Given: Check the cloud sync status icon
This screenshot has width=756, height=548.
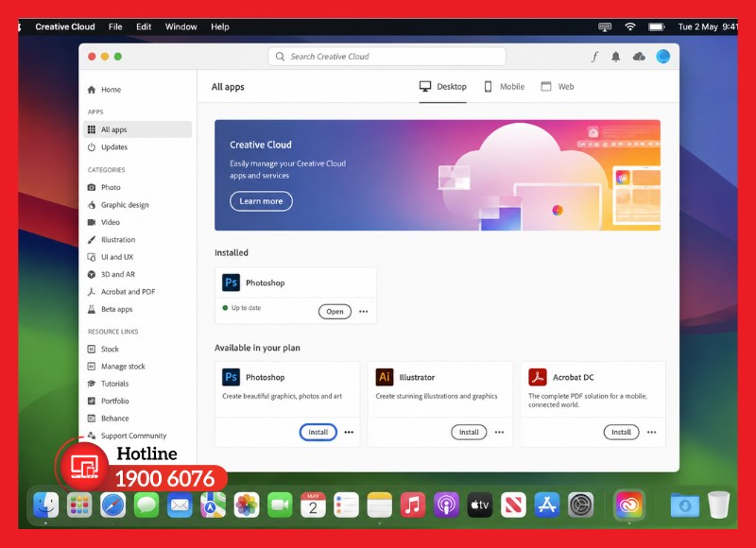Looking at the screenshot, I should [x=639, y=57].
